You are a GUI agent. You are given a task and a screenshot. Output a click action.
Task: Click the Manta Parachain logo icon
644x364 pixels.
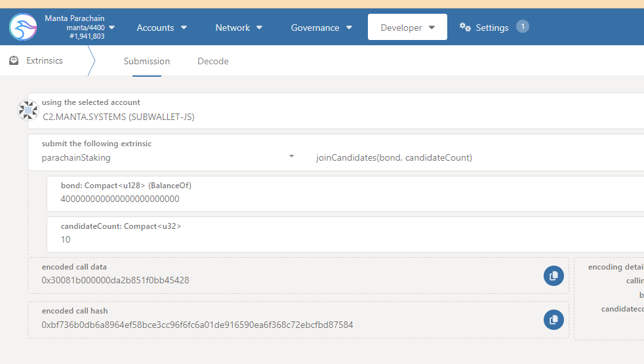pyautogui.click(x=23, y=27)
